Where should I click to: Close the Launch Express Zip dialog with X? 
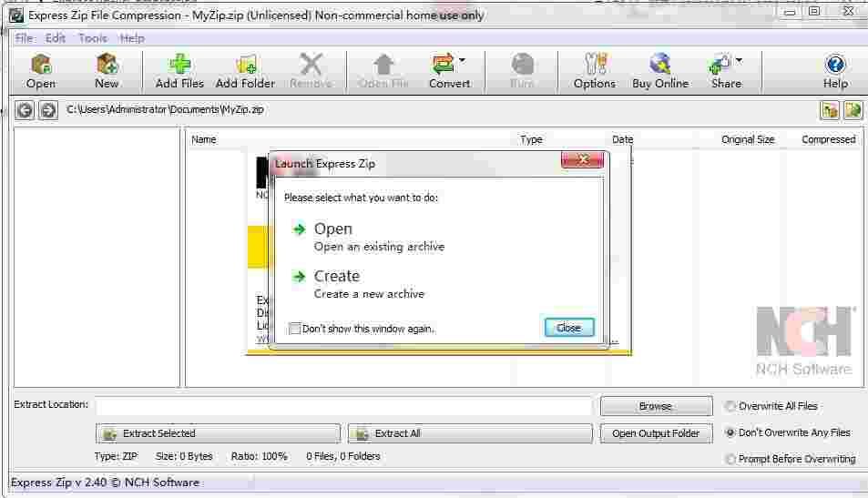(582, 159)
